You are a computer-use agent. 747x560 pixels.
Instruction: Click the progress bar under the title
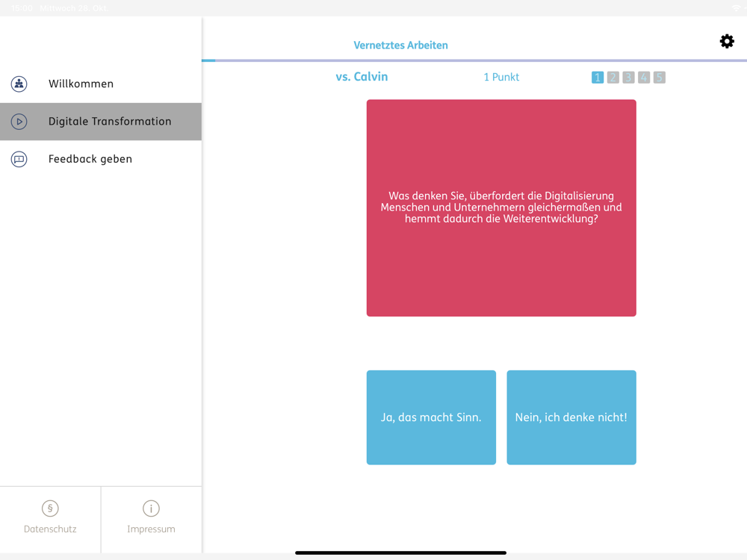[x=474, y=60]
